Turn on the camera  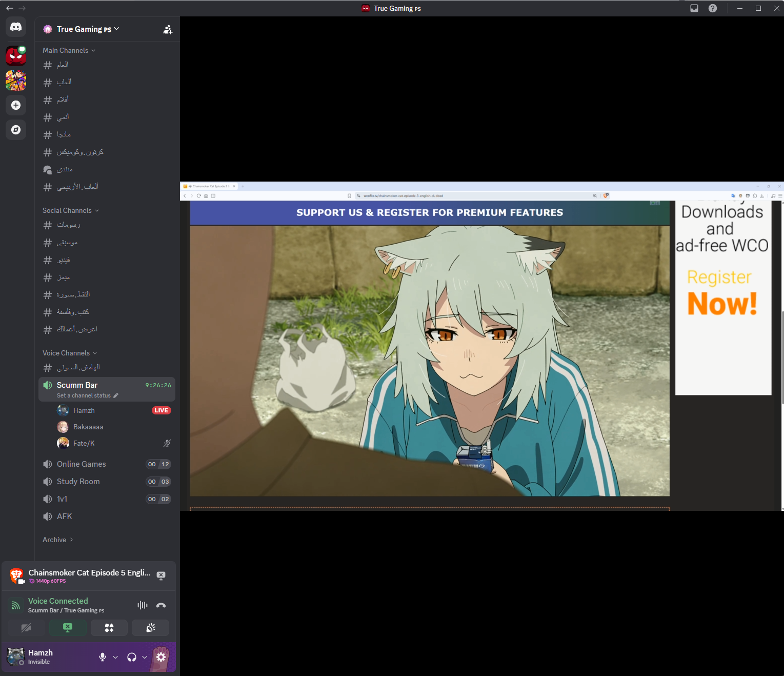click(x=26, y=628)
